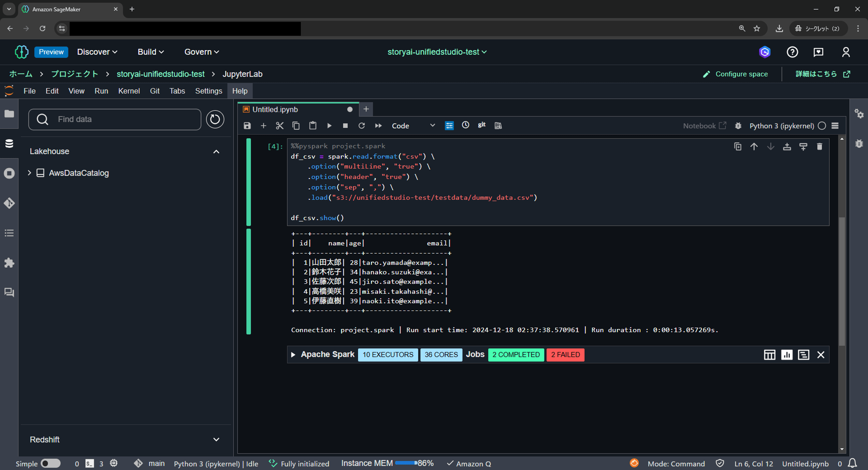The image size is (868, 470).
Task: Expand the Apache Spark job details
Action: (x=293, y=354)
